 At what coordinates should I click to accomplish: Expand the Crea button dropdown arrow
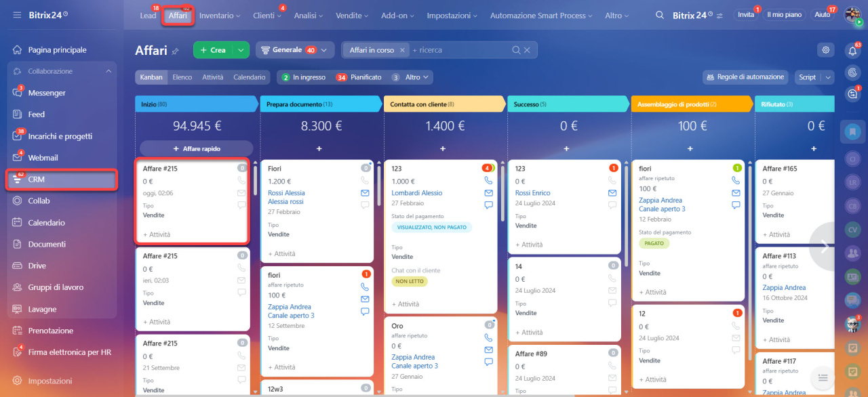click(241, 50)
